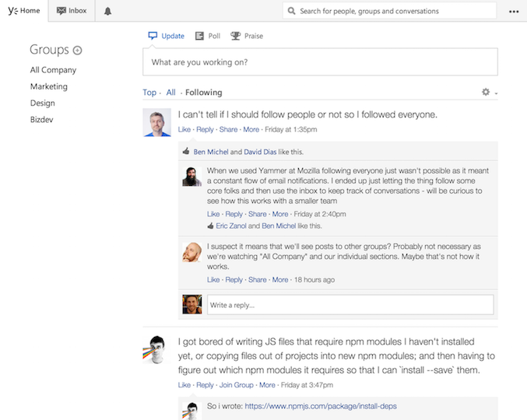Select the Praise post type
The height and width of the screenshot is (420, 527).
coord(247,36)
